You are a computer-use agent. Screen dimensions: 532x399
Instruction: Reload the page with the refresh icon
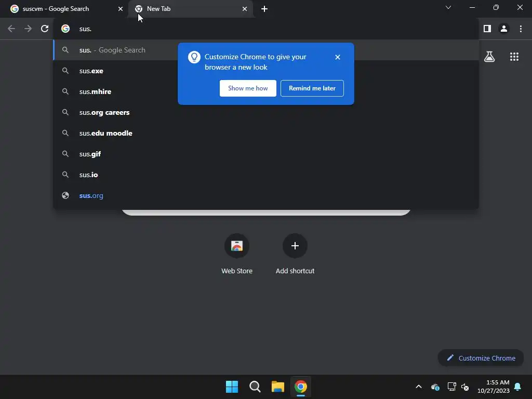click(45, 29)
